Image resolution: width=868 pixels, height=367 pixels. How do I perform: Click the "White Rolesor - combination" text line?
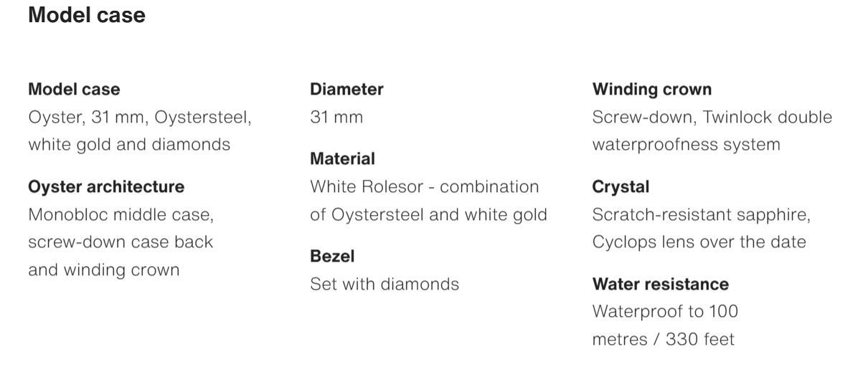tap(424, 187)
